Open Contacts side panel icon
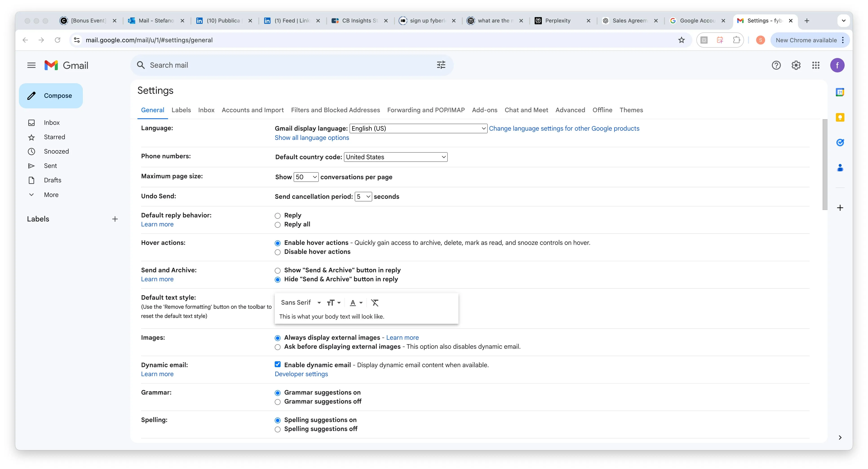The width and height of the screenshot is (868, 469). point(840,167)
